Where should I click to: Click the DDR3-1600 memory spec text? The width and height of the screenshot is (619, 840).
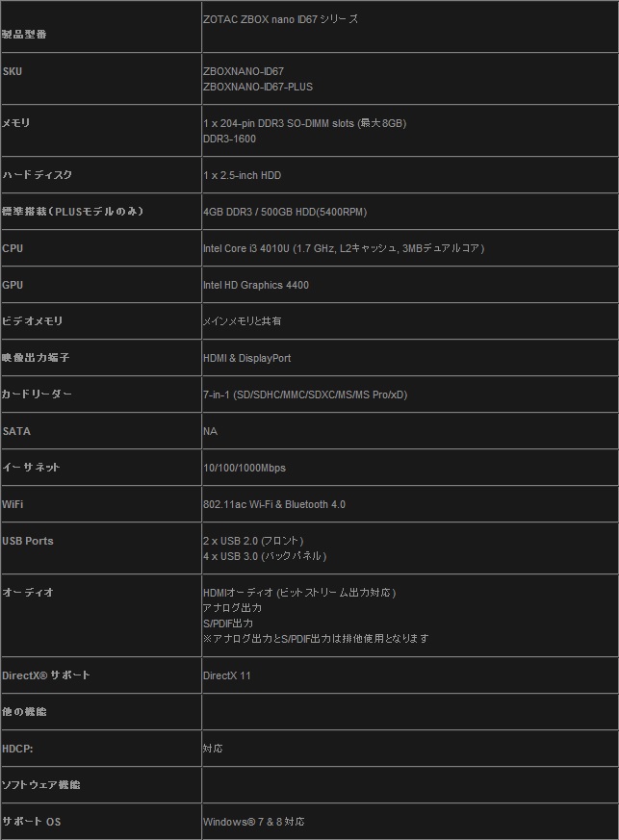229,139
